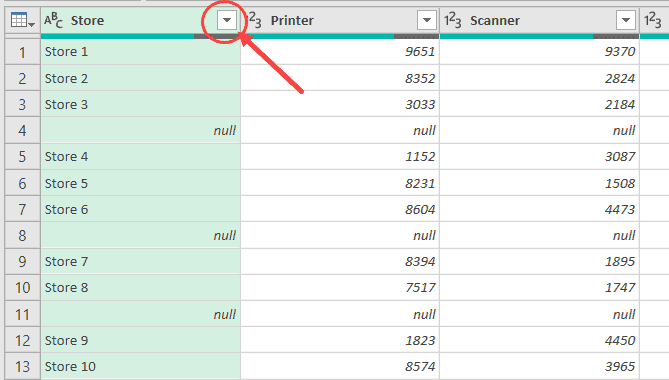Click the 'Store 5' cell
The width and height of the screenshot is (669, 380).
[140, 183]
